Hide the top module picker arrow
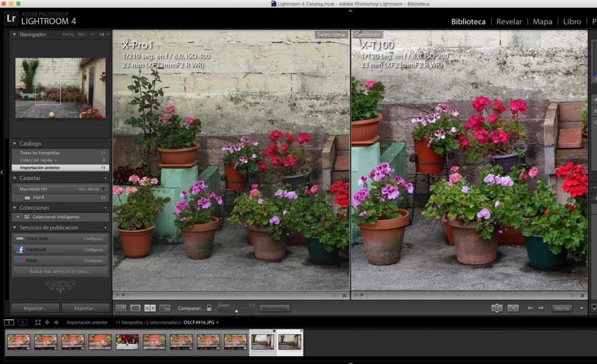The width and height of the screenshot is (597, 364). [x=350, y=10]
